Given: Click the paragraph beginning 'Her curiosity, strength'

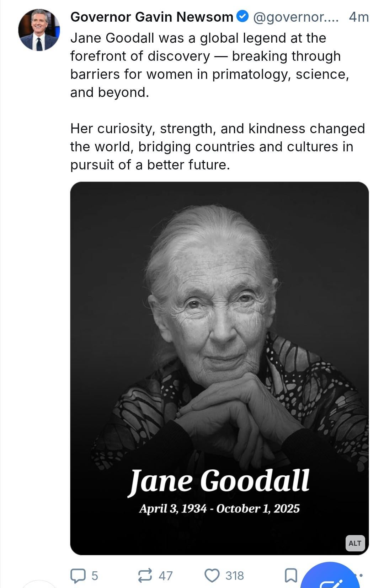Looking at the screenshot, I should 217,146.
